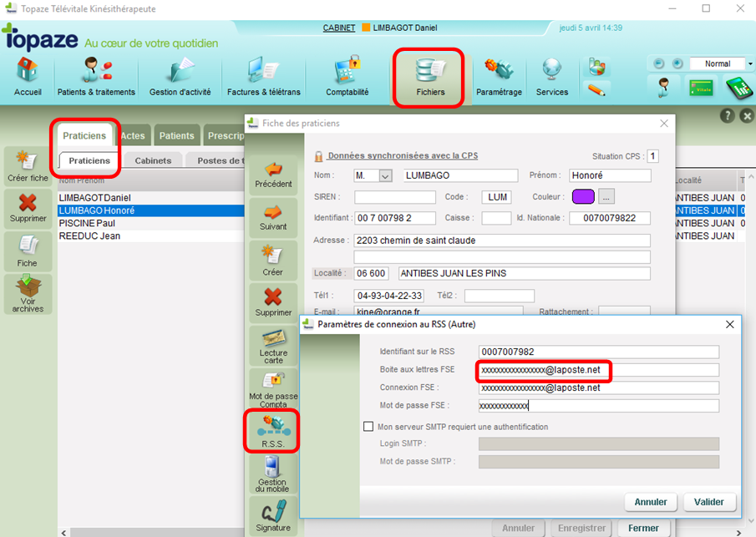Close the RSS parameters dialog
The image size is (756, 537).
coord(730,324)
